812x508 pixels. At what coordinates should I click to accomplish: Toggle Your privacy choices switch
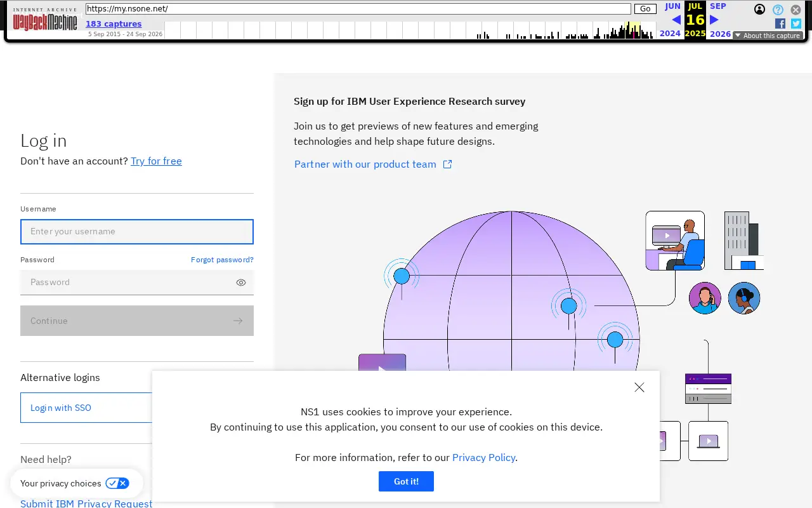click(x=117, y=483)
